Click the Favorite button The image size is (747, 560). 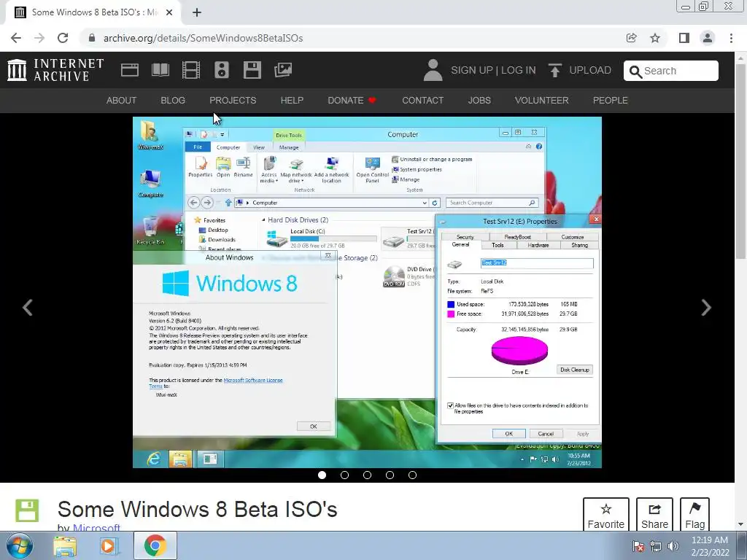click(x=606, y=516)
